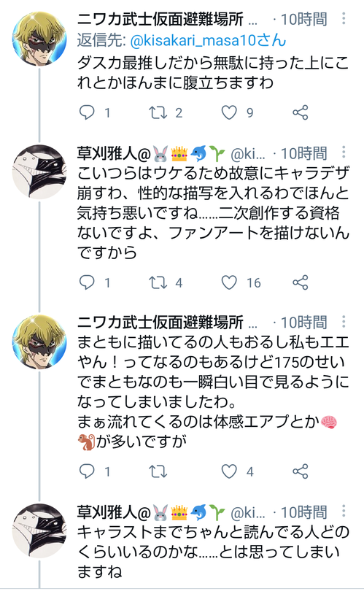
Task: Share the こいつらはウケるため tweet
Action: pos(301,282)
